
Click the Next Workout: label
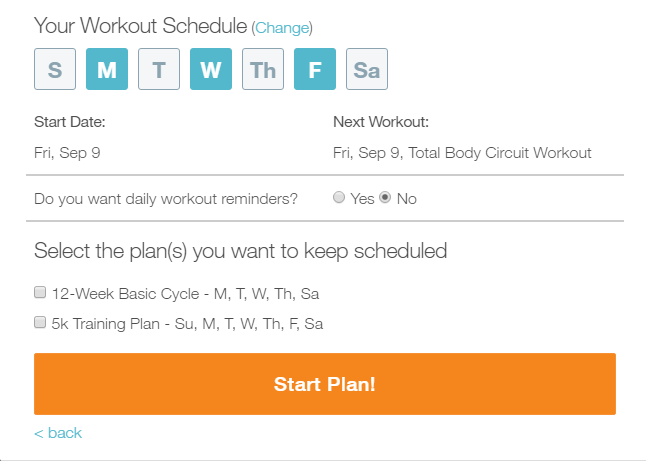380,122
